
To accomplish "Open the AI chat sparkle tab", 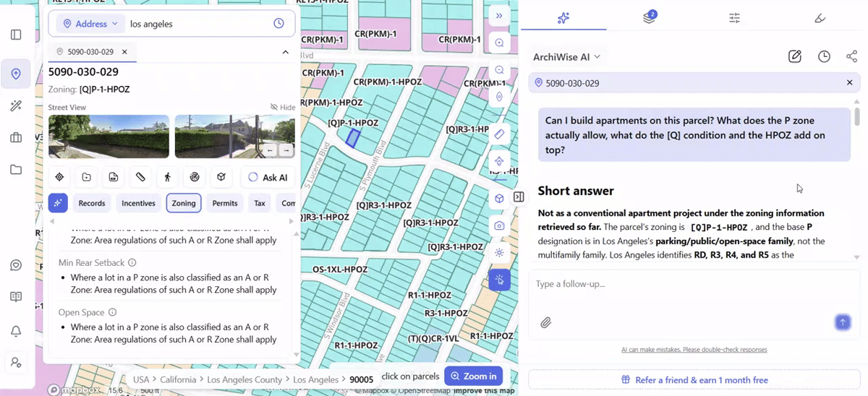I will point(564,17).
